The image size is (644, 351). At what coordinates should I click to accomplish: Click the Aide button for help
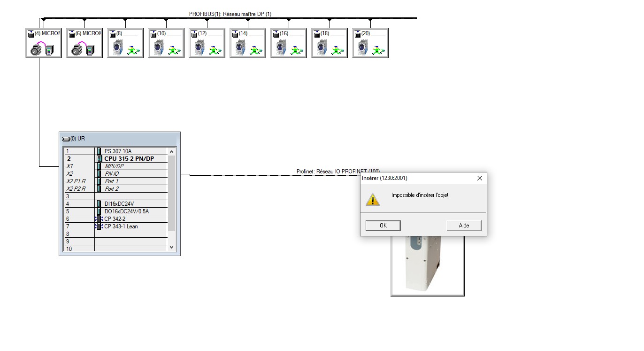[x=464, y=226]
